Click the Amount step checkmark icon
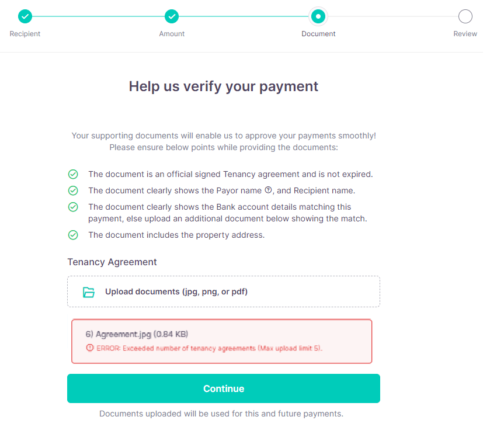504x427 pixels. [172, 16]
